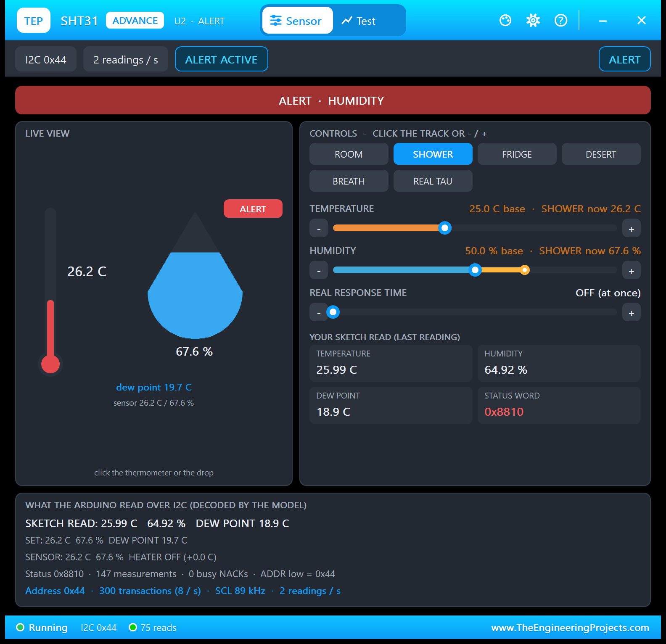Screen dimensions: 666x644
Task: Click the ALERT ACTIVE status button
Action: pyautogui.click(x=222, y=59)
